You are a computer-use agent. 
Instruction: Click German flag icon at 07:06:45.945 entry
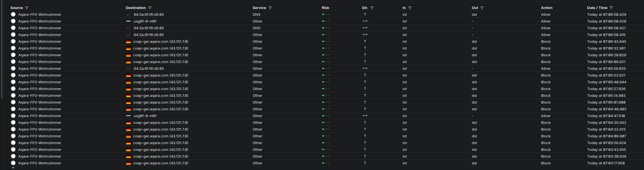tap(128, 42)
